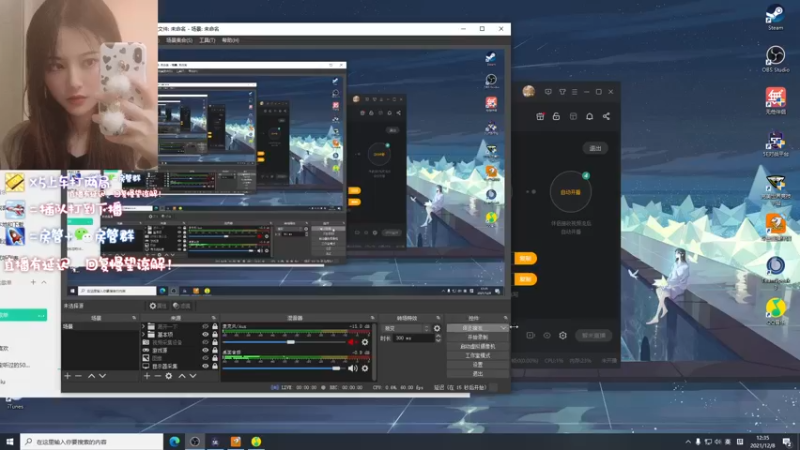Open Microsoft Edge from taskbar

point(174,441)
